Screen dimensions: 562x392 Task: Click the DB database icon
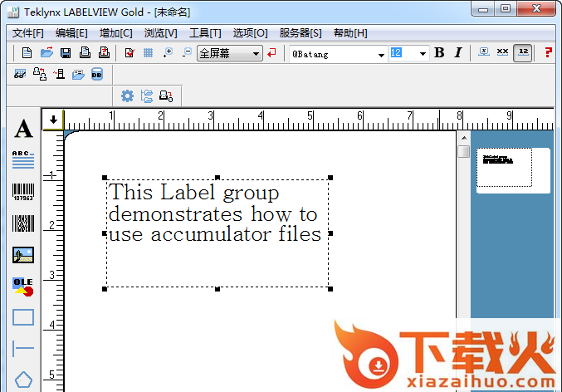[x=97, y=74]
